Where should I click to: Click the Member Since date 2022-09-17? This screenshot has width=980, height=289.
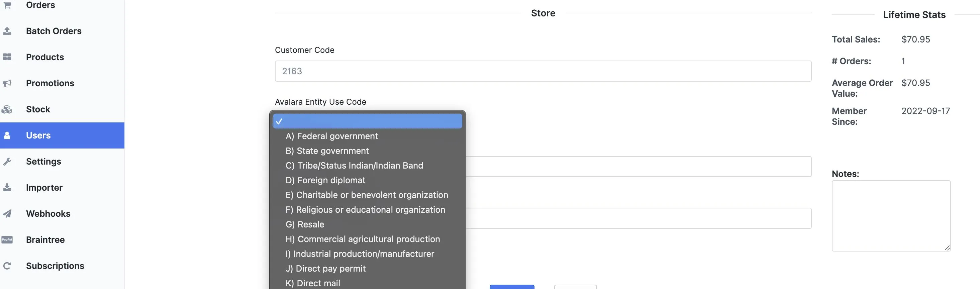925,111
